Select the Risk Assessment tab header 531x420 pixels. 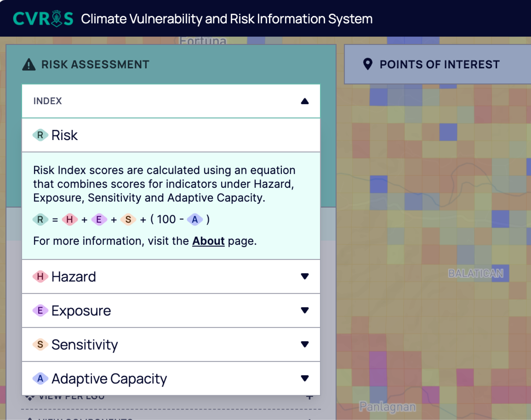(95, 64)
